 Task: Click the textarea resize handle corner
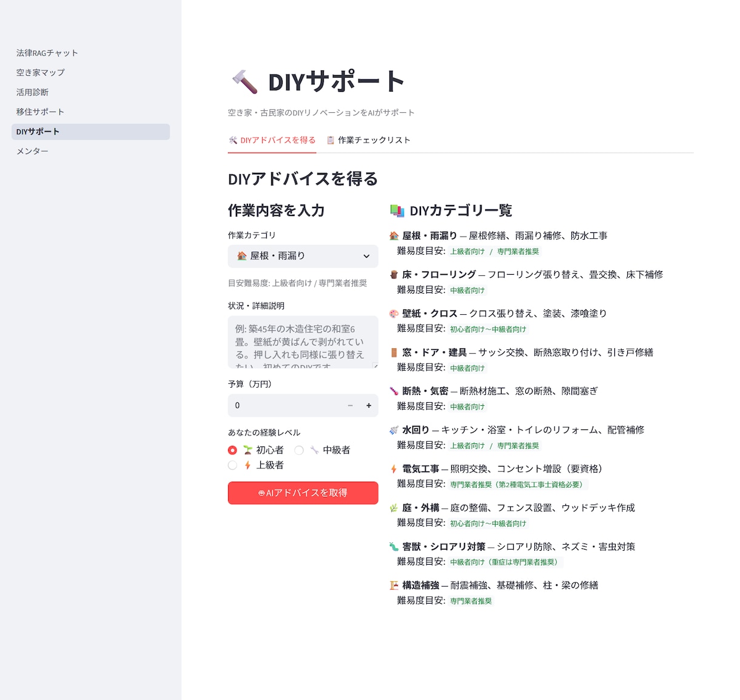pyautogui.click(x=375, y=365)
